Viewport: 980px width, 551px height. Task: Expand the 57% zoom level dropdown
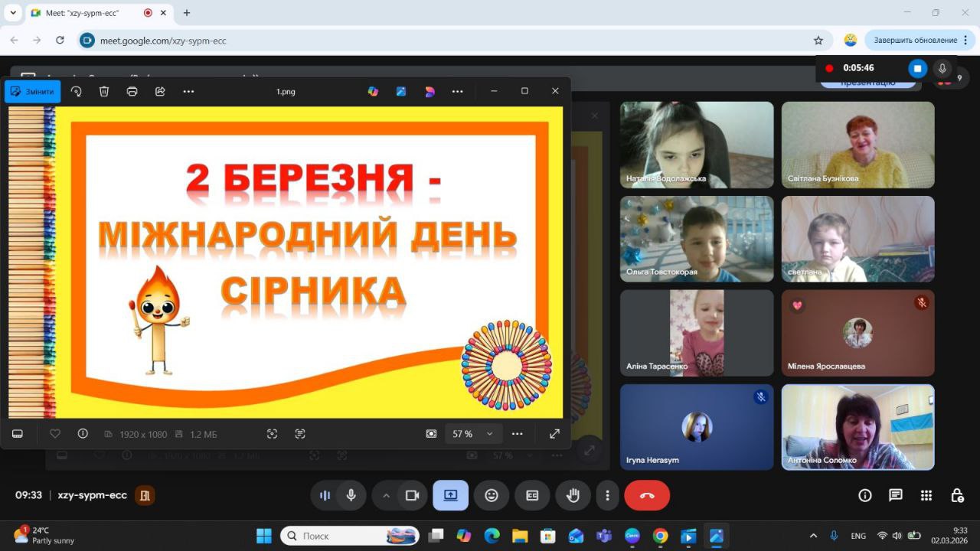(489, 434)
